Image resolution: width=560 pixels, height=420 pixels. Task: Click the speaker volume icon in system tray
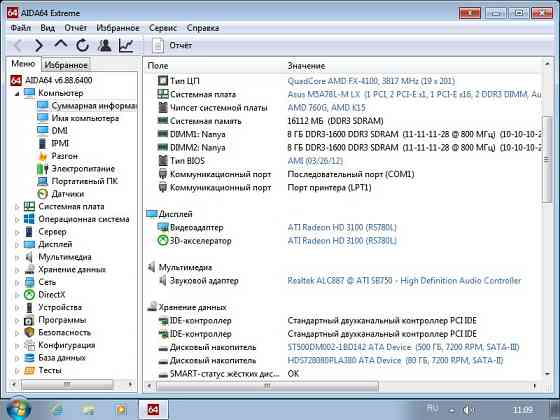tap(469, 410)
